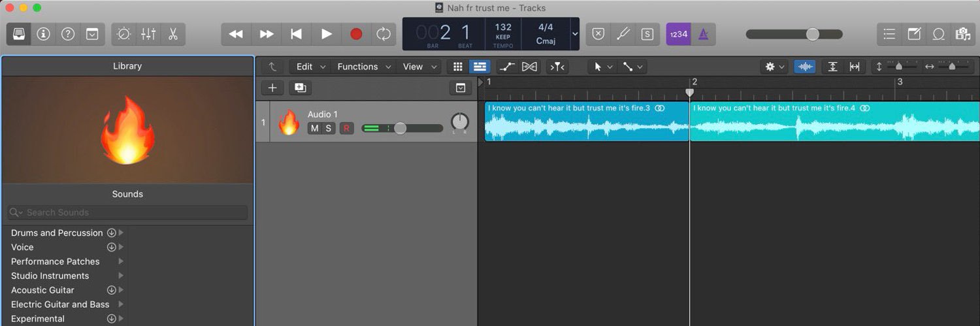980x326 pixels.
Task: Select the region ending in fire.4
Action: [x=835, y=122]
